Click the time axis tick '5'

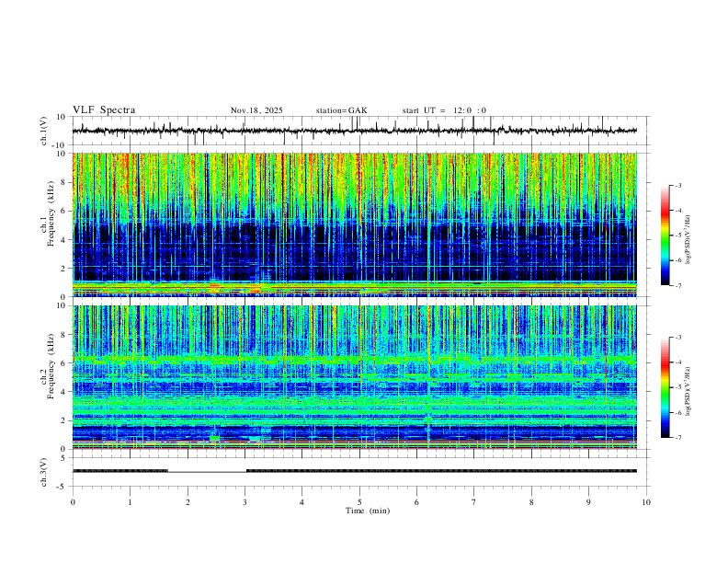pos(359,502)
